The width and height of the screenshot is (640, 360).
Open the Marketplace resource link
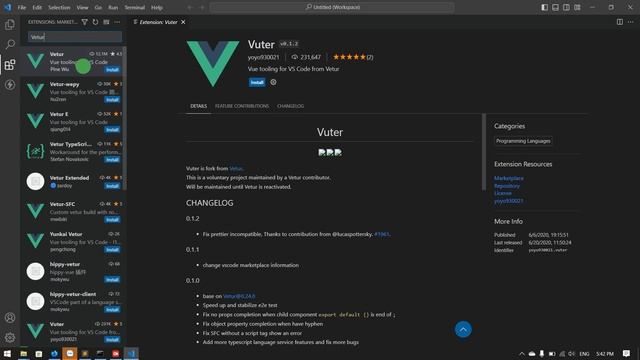tap(509, 178)
